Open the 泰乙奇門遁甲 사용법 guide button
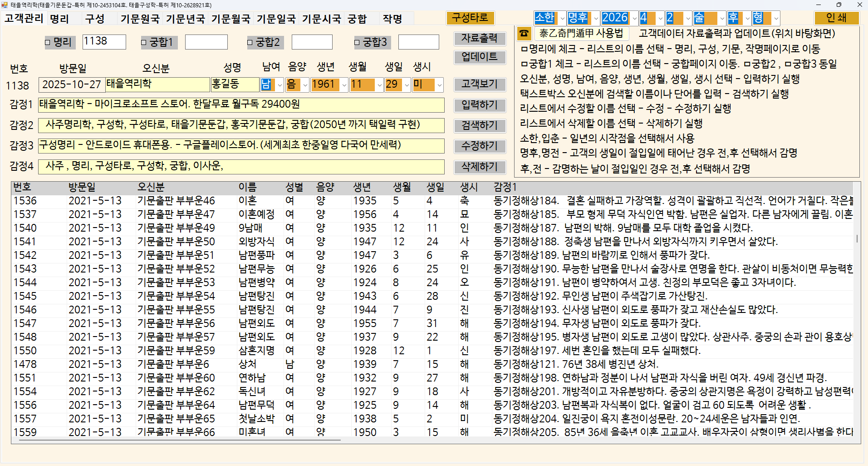Image resolution: width=868 pixels, height=466 pixels. (x=581, y=33)
